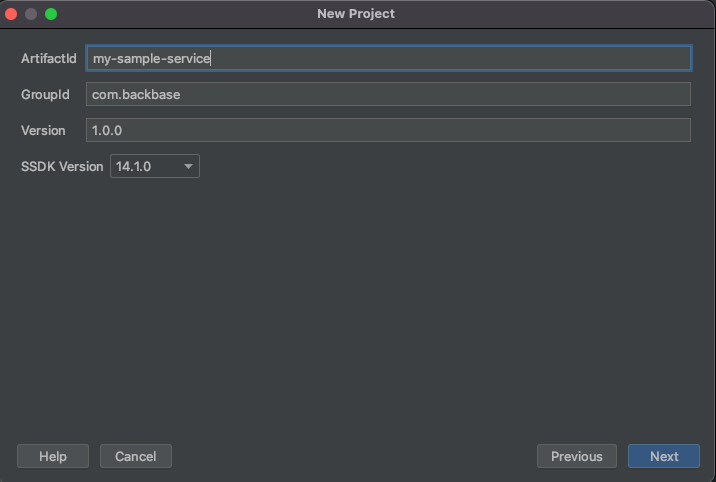Image resolution: width=716 pixels, height=482 pixels.
Task: Go back with the Previous button
Action: click(577, 456)
